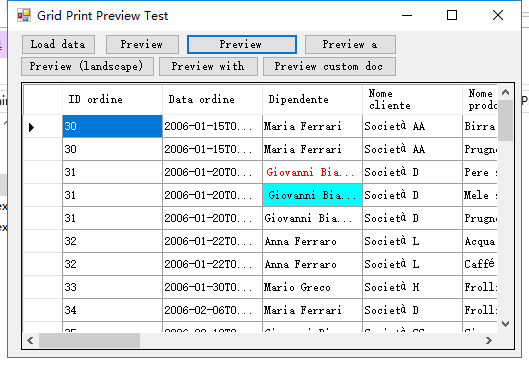Image resolution: width=529 pixels, height=365 pixels.
Task: Click the focused Preview button with blue border
Action: pyautogui.click(x=242, y=45)
